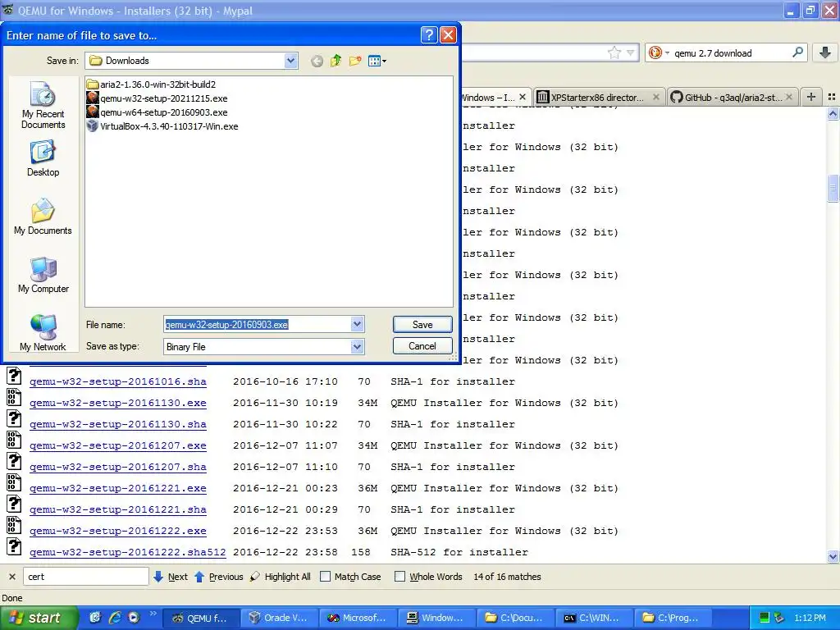
Task: Expand the Save in folder dropdown
Action: point(291,61)
